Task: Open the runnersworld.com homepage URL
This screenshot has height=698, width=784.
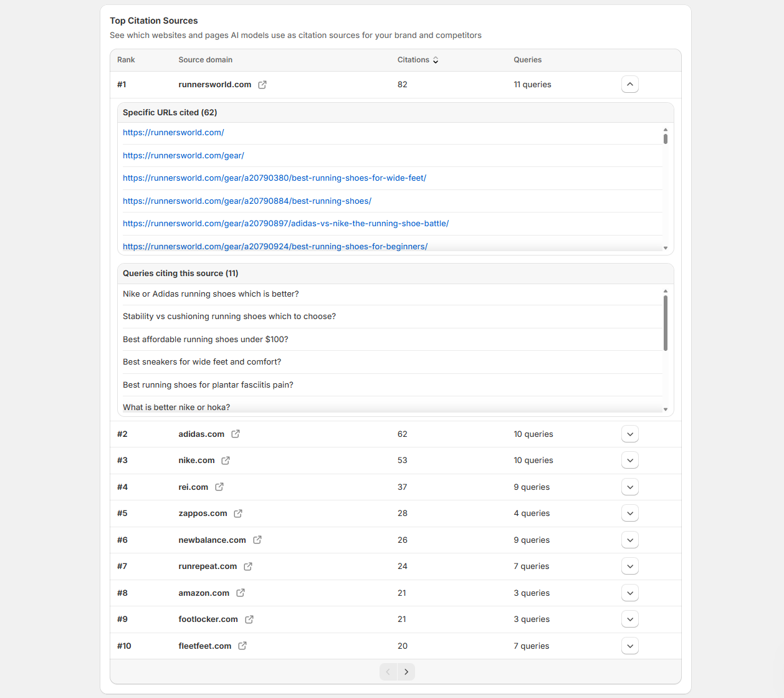Action: (173, 133)
